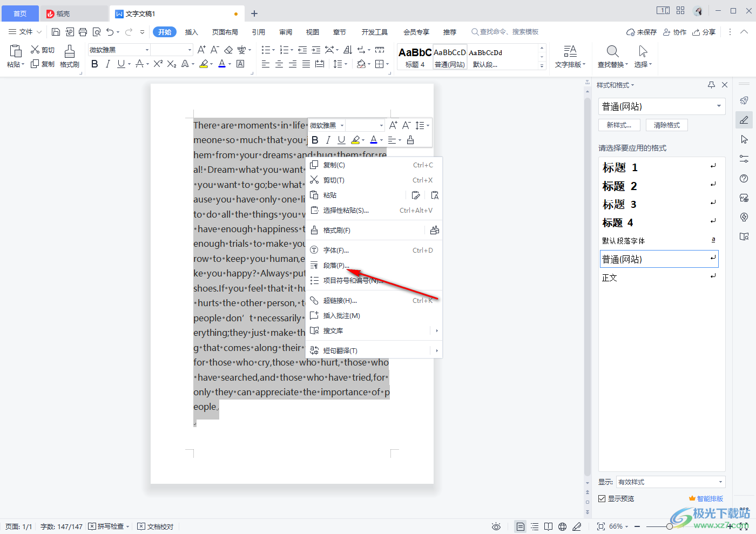Click the Save icon in quick access toolbar
The image size is (756, 534).
pyautogui.click(x=56, y=32)
